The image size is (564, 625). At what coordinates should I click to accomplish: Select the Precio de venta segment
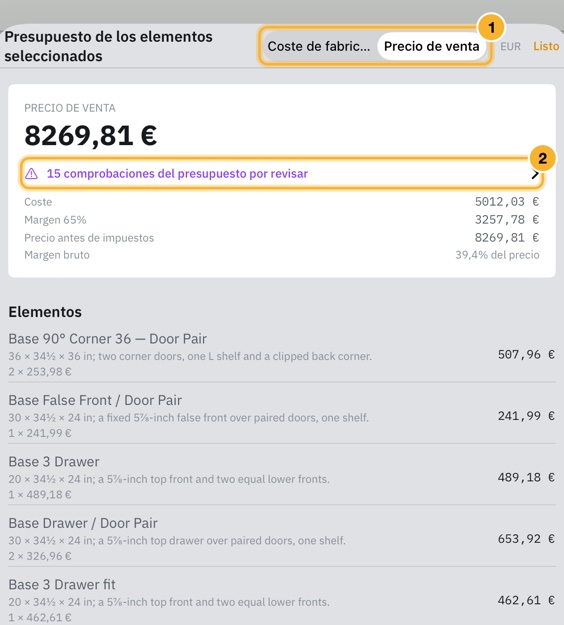[432, 46]
